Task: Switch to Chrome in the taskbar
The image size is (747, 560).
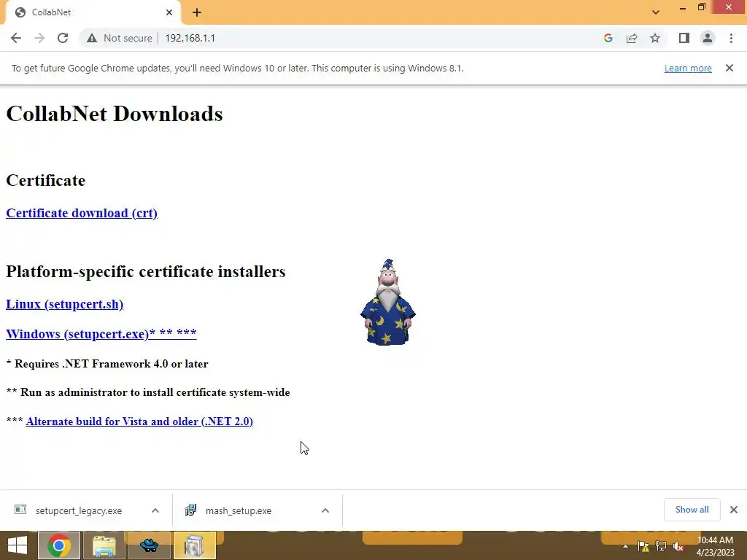Action: coord(59,545)
